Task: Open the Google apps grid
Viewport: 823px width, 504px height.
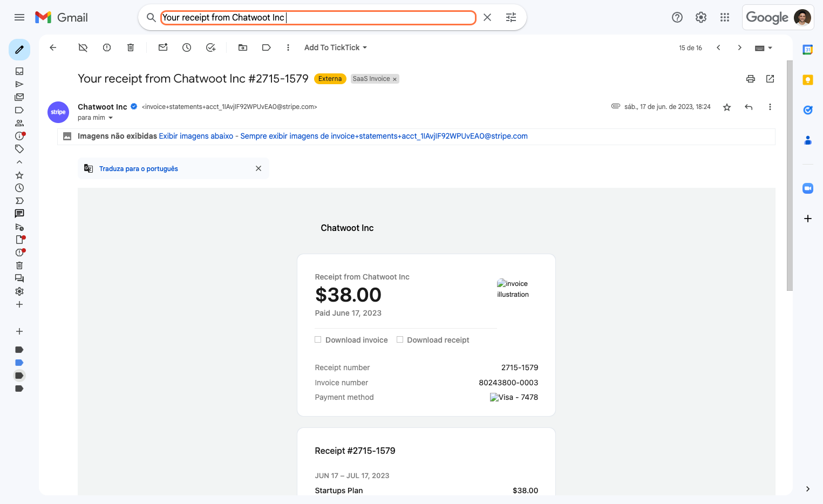Action: 725,17
